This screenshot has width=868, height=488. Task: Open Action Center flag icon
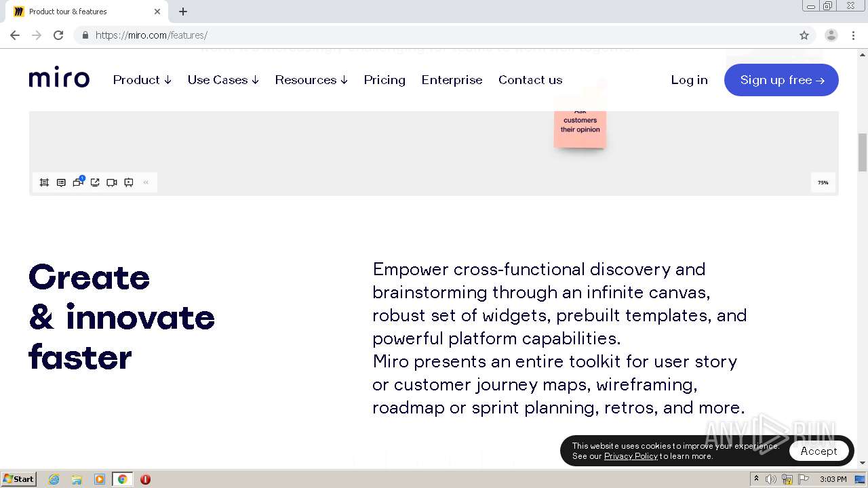point(804,479)
